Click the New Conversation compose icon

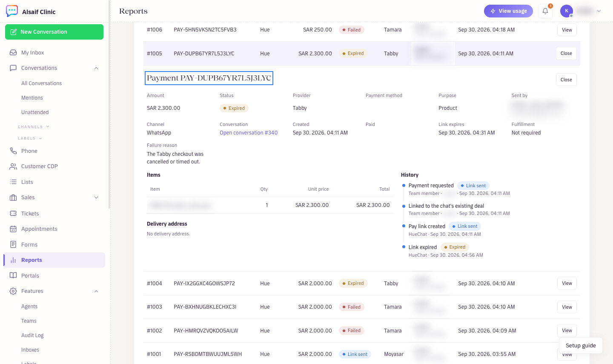(x=14, y=32)
